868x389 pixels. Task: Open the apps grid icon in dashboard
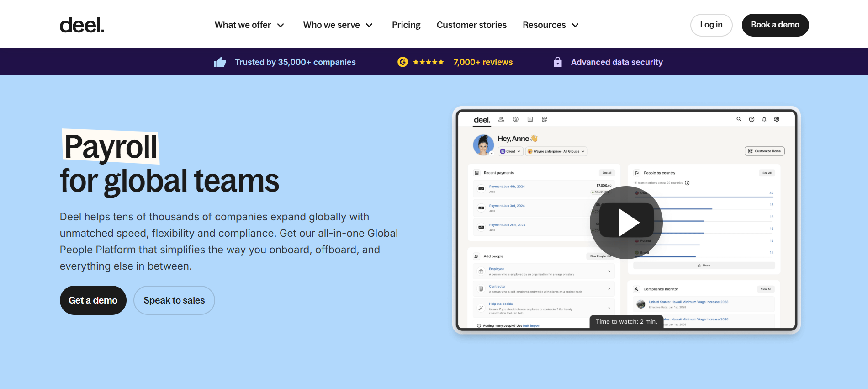click(545, 119)
